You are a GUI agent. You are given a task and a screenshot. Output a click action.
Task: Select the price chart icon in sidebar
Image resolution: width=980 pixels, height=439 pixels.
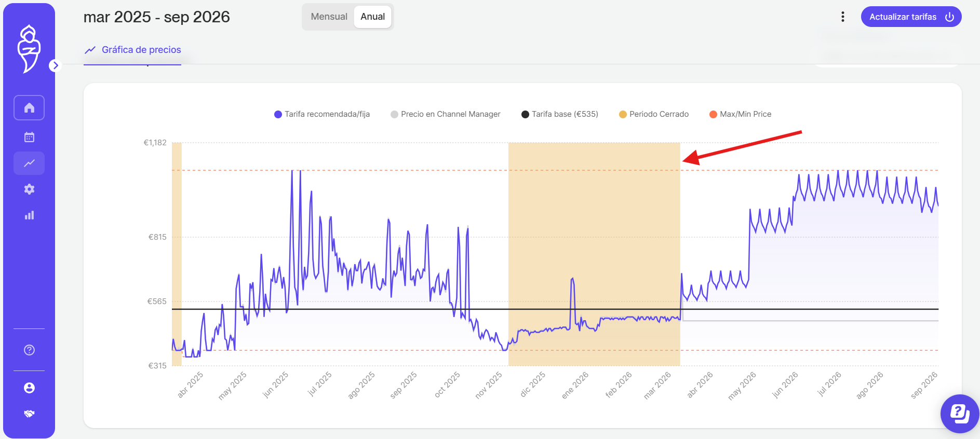point(29,163)
